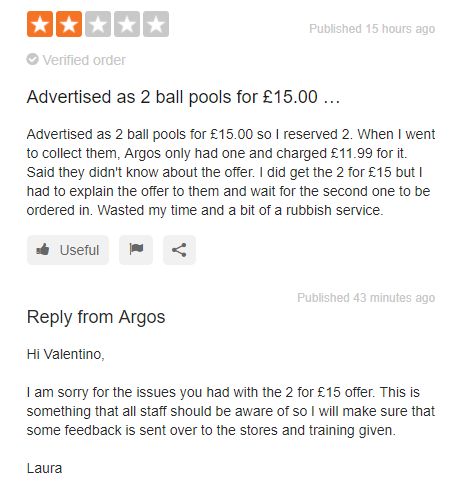Click the word Useful on the button
Screen dimensions: 449x488
tap(79, 250)
